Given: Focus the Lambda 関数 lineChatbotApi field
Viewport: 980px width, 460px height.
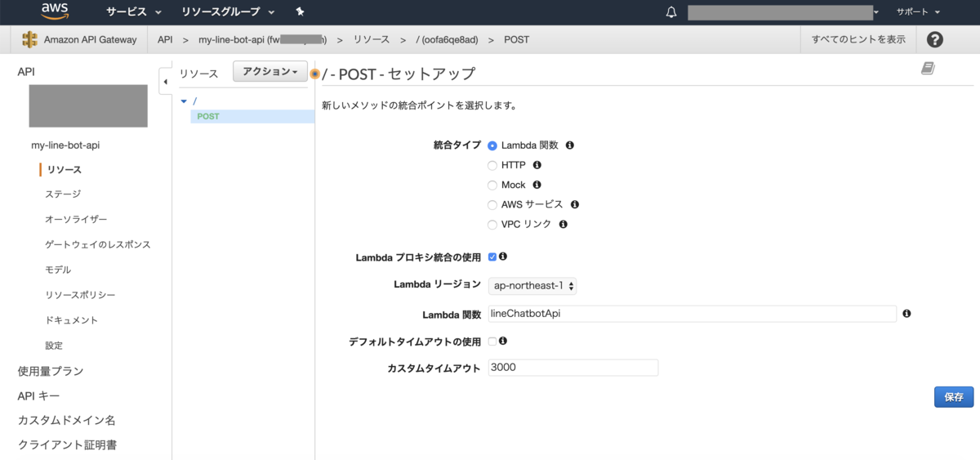Looking at the screenshot, I should pos(693,314).
